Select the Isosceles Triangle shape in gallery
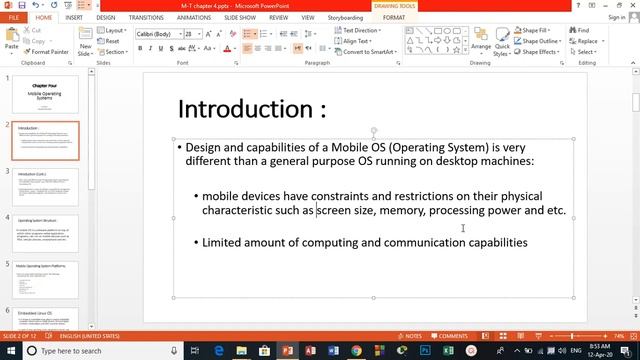The height and width of the screenshot is (360, 640). (410, 40)
